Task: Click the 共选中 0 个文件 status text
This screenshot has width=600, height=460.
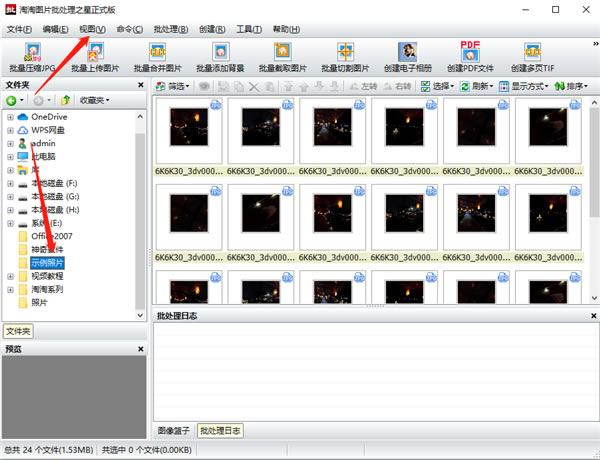Action: pyautogui.click(x=147, y=450)
